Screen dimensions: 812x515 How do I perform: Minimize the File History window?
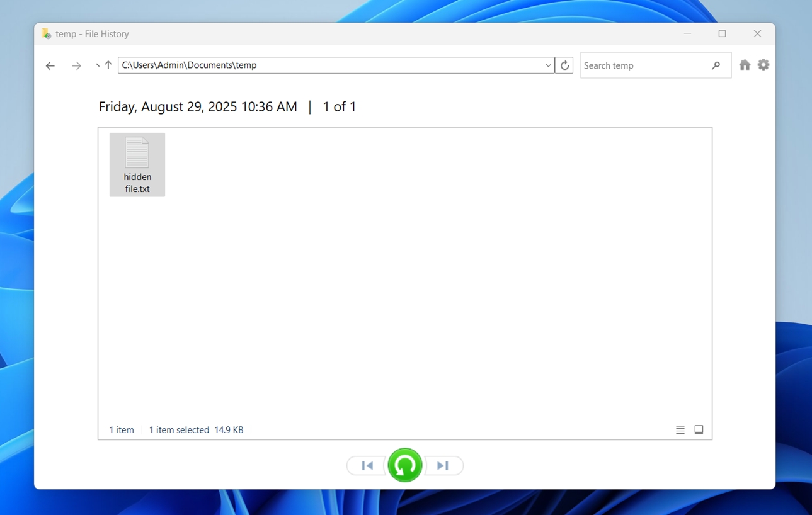coord(687,34)
